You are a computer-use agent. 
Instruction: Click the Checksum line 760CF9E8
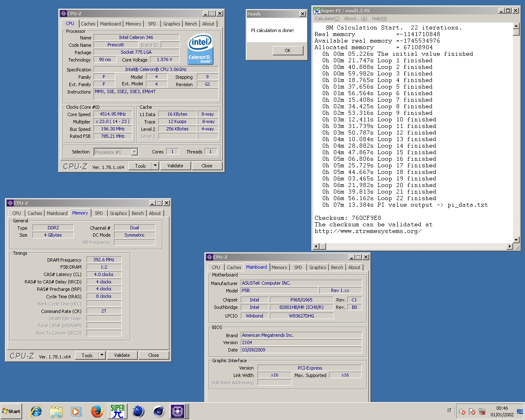[348, 218]
